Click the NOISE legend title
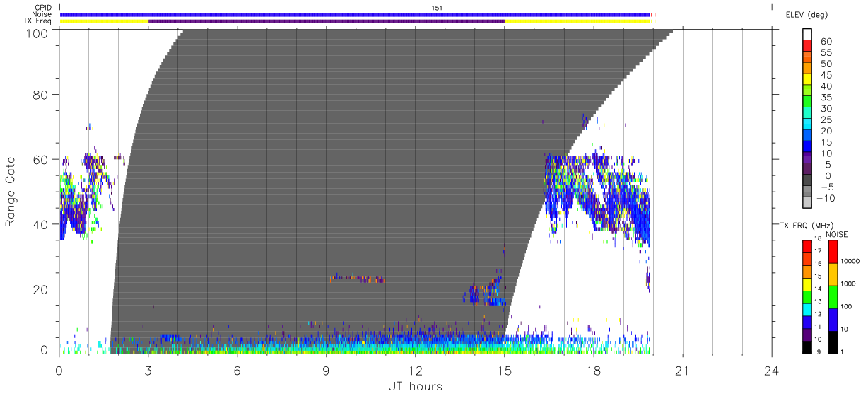The width and height of the screenshot is (868, 401). [x=837, y=234]
